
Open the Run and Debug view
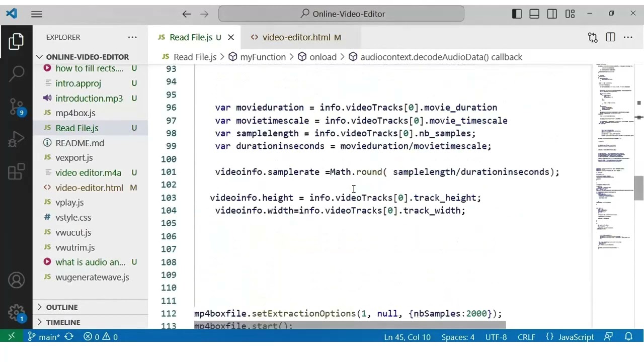tap(16, 139)
